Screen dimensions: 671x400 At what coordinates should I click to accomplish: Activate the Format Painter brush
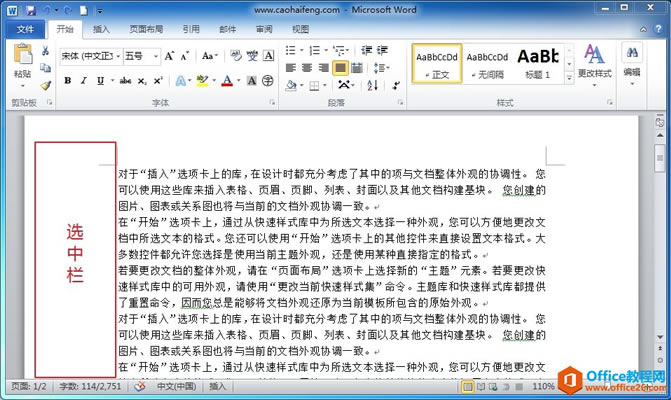click(x=45, y=85)
